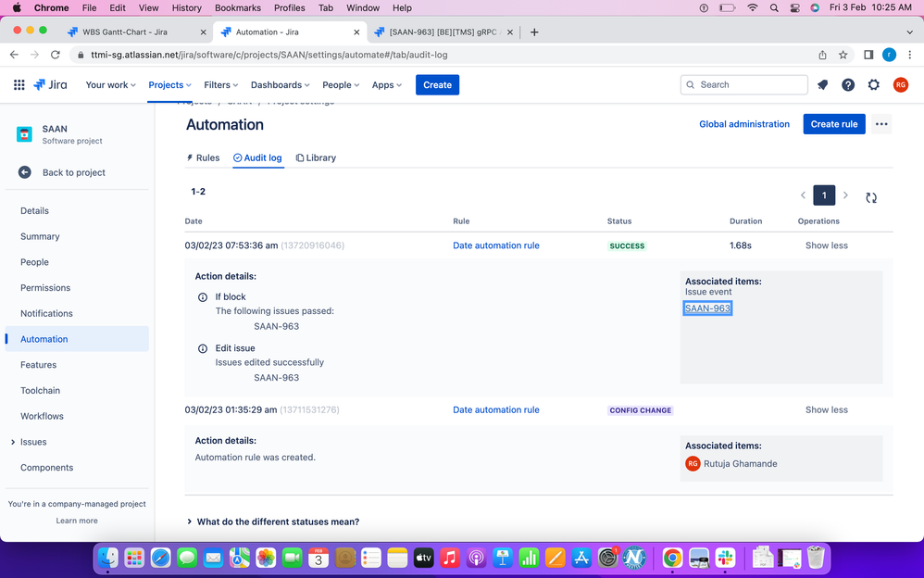Go to next audit log page
Screen dimensions: 924x578
845,195
